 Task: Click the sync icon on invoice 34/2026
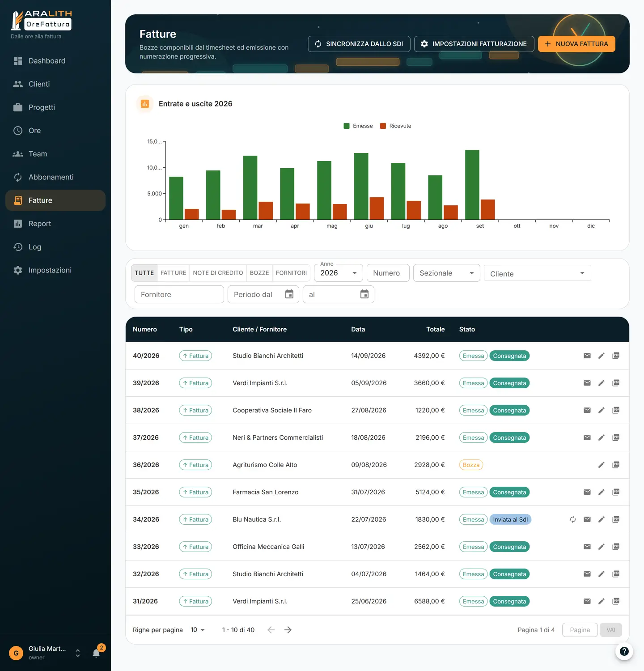pos(573,519)
